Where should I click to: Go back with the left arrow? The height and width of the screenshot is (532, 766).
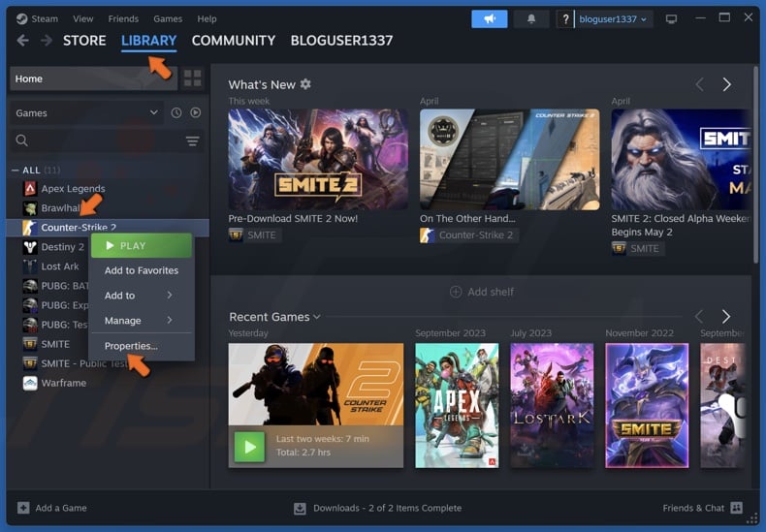click(x=22, y=41)
